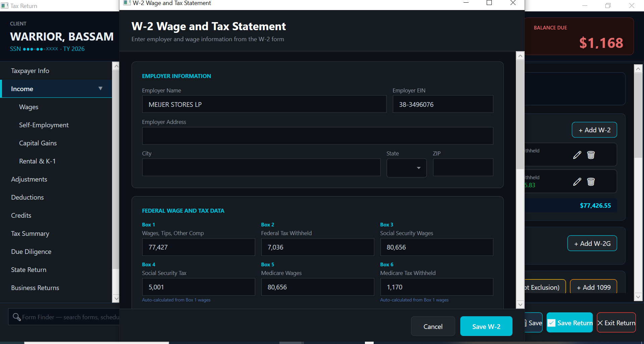Image resolution: width=644 pixels, height=344 pixels.
Task: Click Save W-2 button
Action: click(486, 326)
